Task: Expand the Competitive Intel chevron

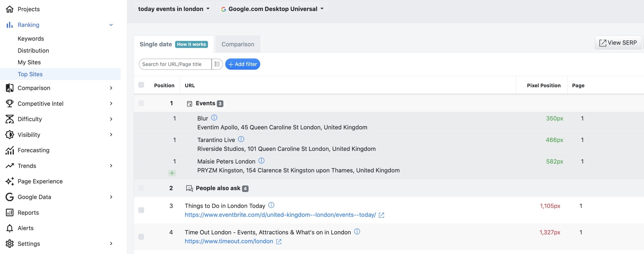Action: (111, 104)
